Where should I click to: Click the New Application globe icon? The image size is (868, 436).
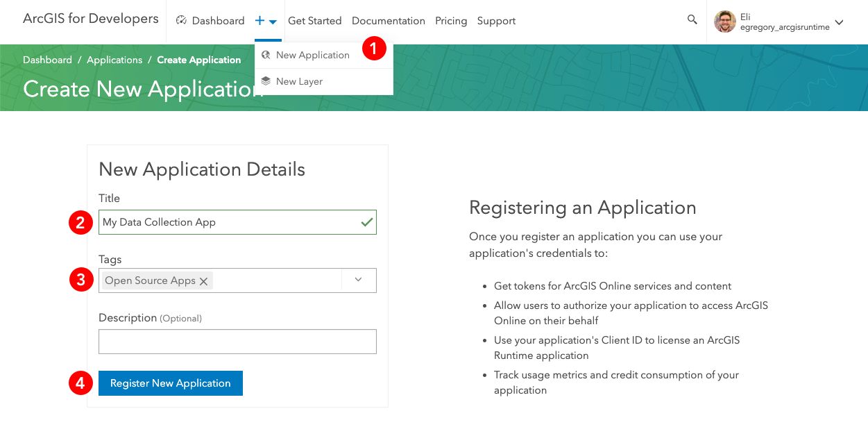point(266,55)
